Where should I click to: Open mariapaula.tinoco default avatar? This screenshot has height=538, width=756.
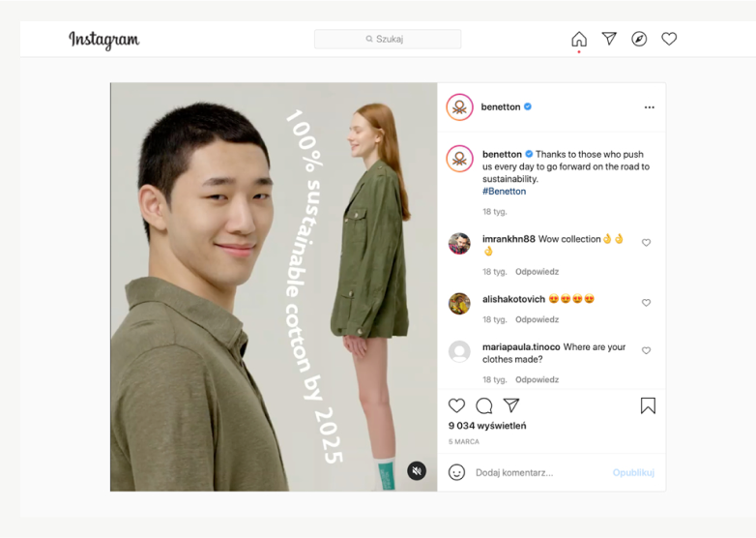pyautogui.click(x=459, y=351)
